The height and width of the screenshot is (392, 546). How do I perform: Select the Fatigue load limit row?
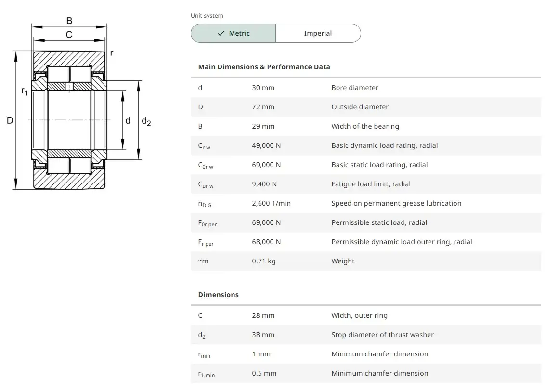(x=365, y=184)
